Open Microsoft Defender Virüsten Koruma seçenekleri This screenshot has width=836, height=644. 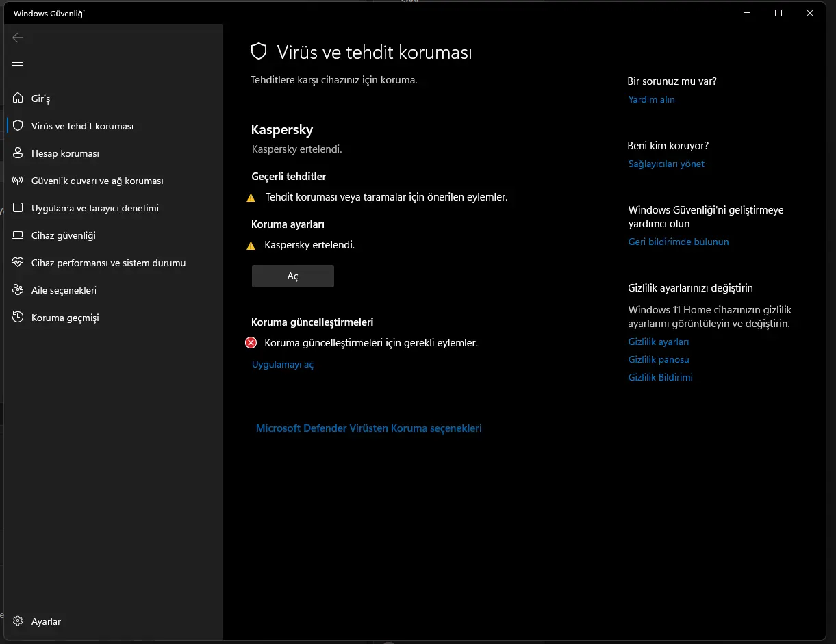click(369, 428)
